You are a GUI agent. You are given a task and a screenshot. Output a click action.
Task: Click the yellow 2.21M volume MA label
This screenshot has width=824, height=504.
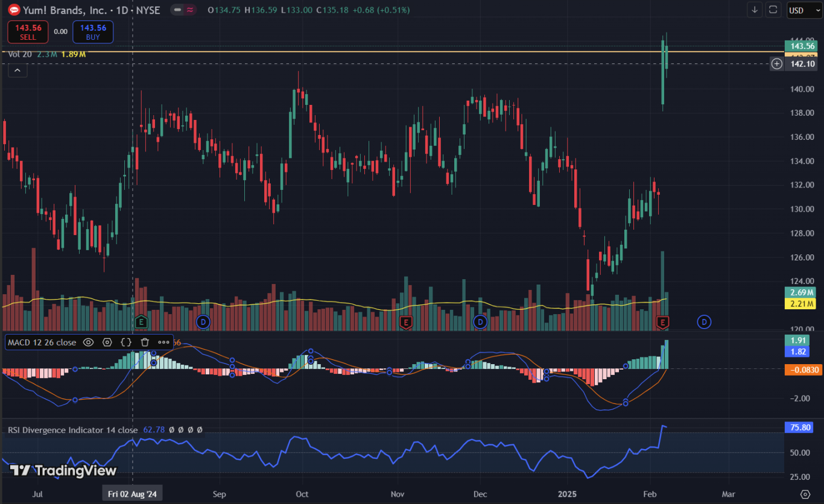tap(800, 304)
